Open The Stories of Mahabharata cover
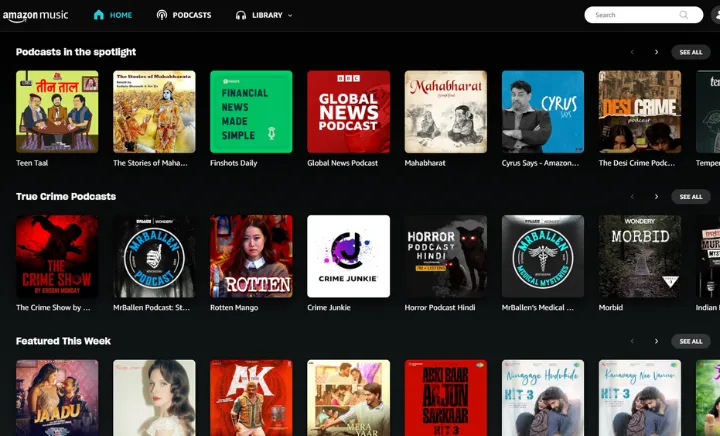The image size is (720, 436). (x=154, y=112)
